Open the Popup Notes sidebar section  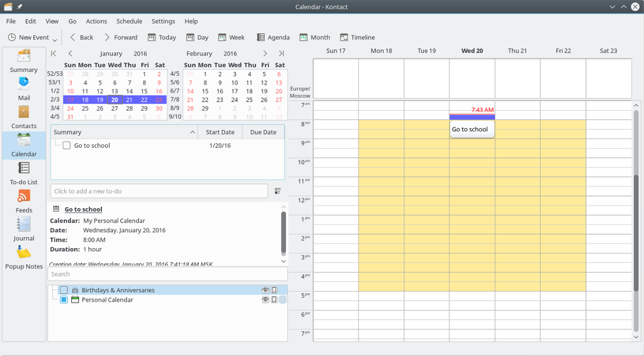24,258
